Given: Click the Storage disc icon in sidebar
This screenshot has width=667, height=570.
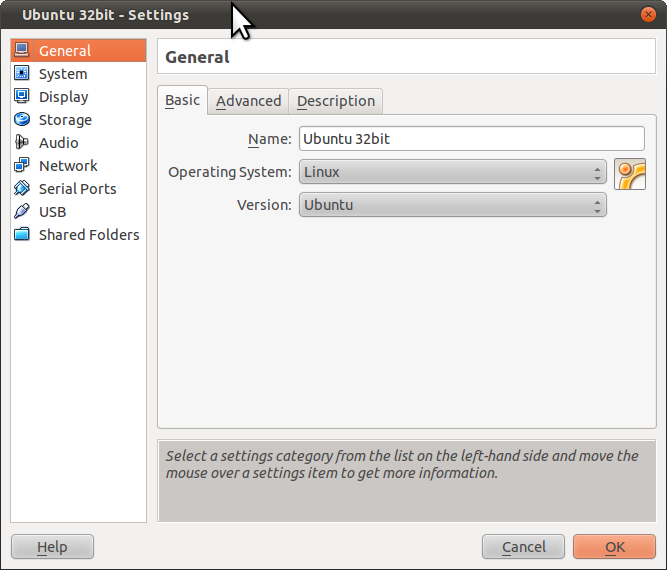Looking at the screenshot, I should (x=22, y=119).
